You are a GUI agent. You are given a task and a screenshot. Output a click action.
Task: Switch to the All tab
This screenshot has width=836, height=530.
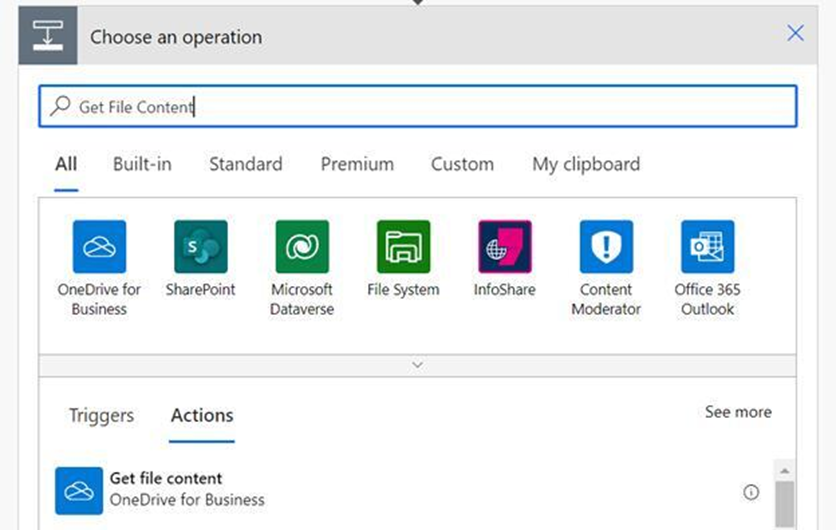click(66, 164)
